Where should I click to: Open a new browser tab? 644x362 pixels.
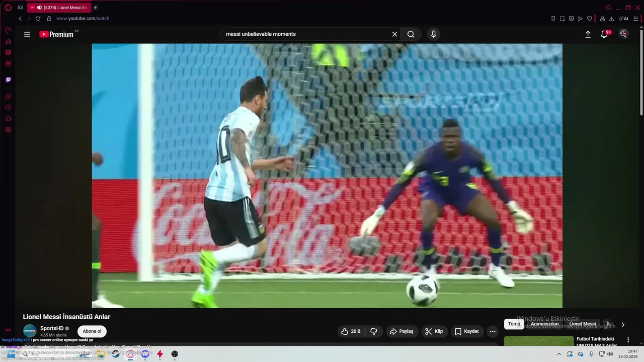95,8
